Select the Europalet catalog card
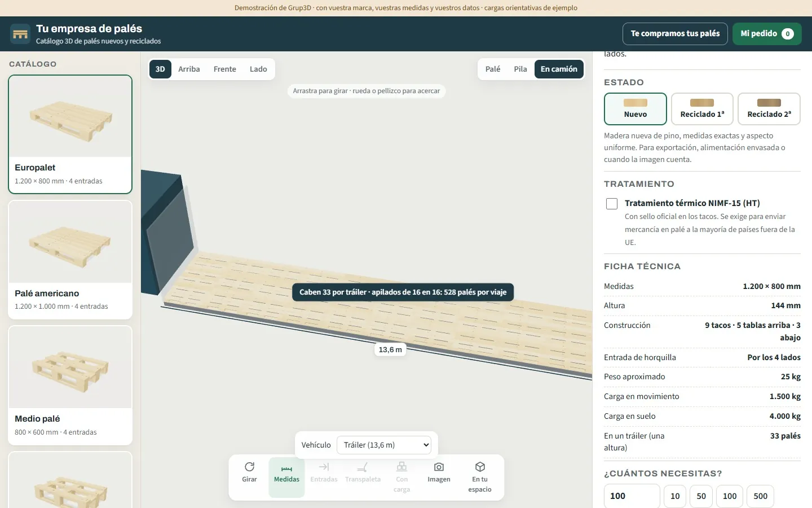This screenshot has height=508, width=812. 70,134
